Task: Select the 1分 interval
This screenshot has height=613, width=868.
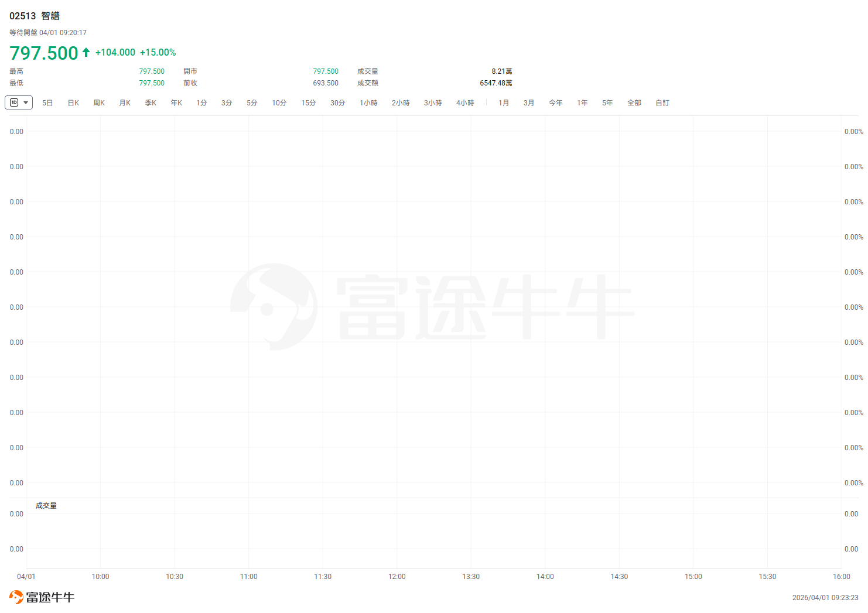Action: point(201,103)
